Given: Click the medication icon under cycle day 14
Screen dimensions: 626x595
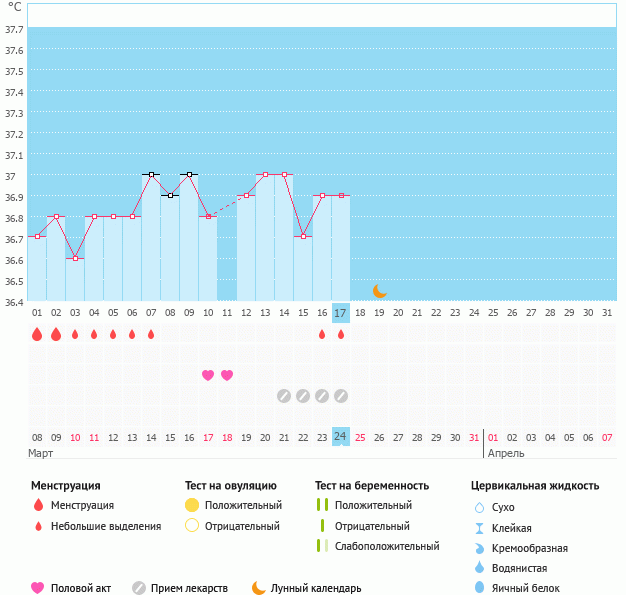Looking at the screenshot, I should coord(284,396).
